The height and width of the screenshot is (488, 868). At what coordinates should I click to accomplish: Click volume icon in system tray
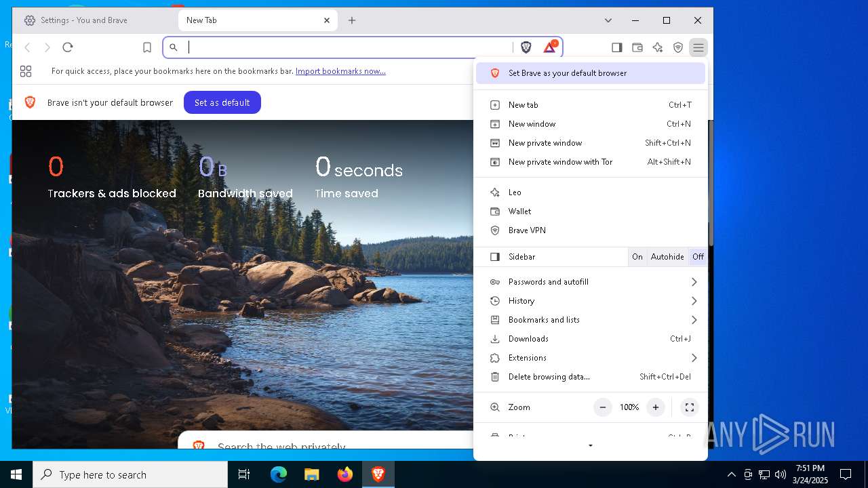(781, 474)
